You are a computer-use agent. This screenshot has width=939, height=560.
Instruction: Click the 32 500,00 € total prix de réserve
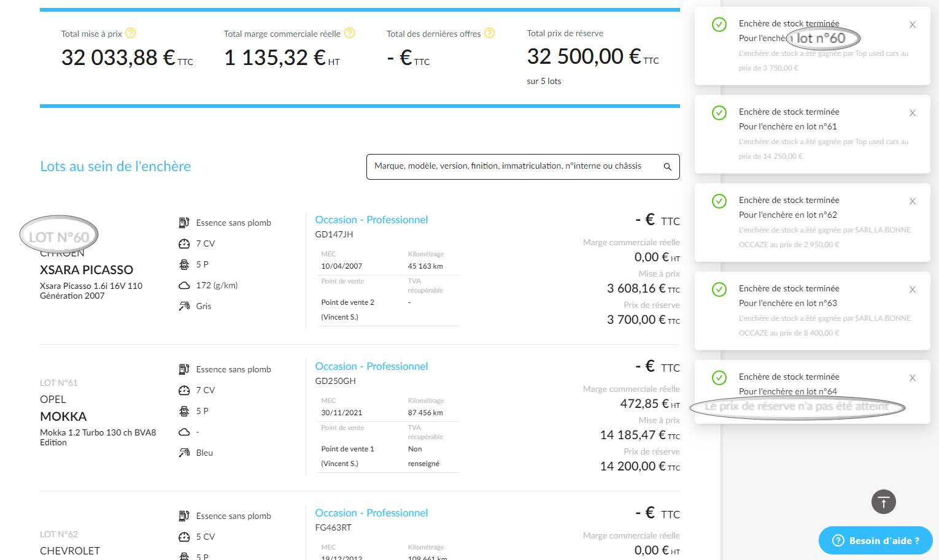point(593,56)
